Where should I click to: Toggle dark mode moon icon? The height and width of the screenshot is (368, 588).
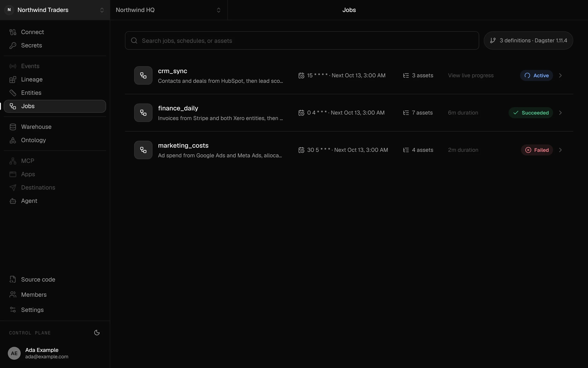pyautogui.click(x=97, y=333)
